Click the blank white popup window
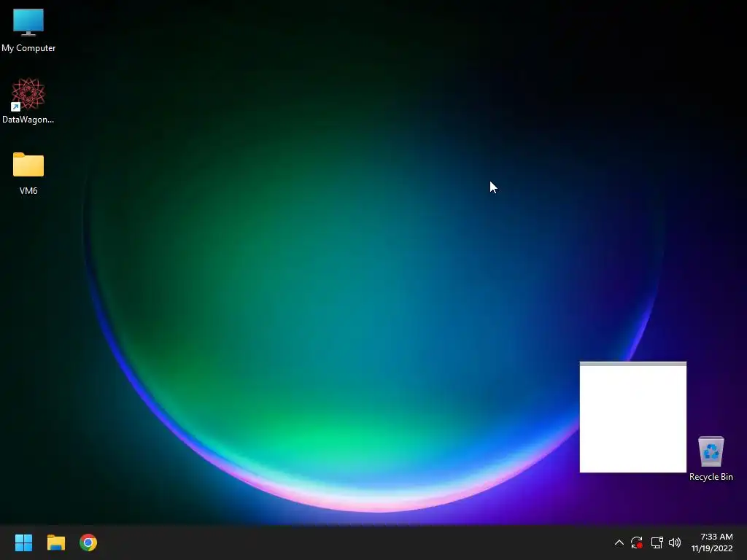The height and width of the screenshot is (560, 747). point(632,417)
